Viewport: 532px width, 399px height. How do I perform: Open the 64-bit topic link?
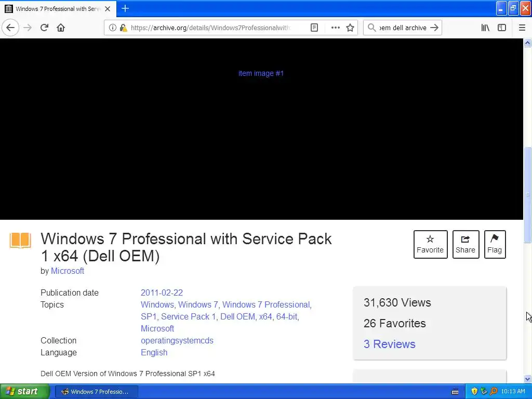click(x=287, y=316)
